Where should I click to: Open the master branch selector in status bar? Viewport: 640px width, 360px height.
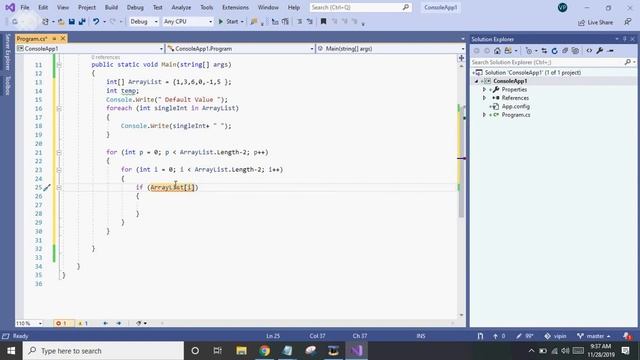[594, 336]
